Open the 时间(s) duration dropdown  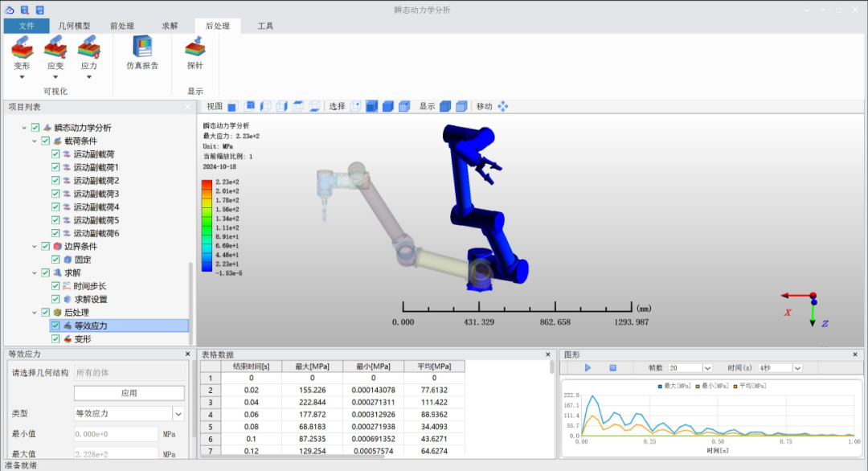click(797, 368)
